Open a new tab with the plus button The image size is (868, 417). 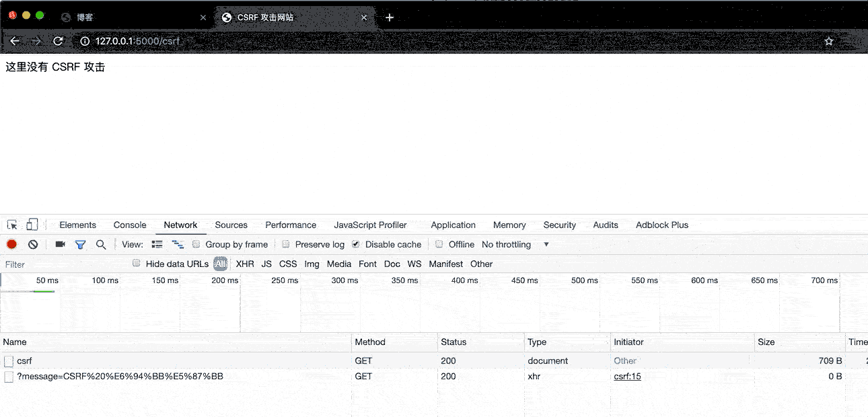(x=390, y=17)
